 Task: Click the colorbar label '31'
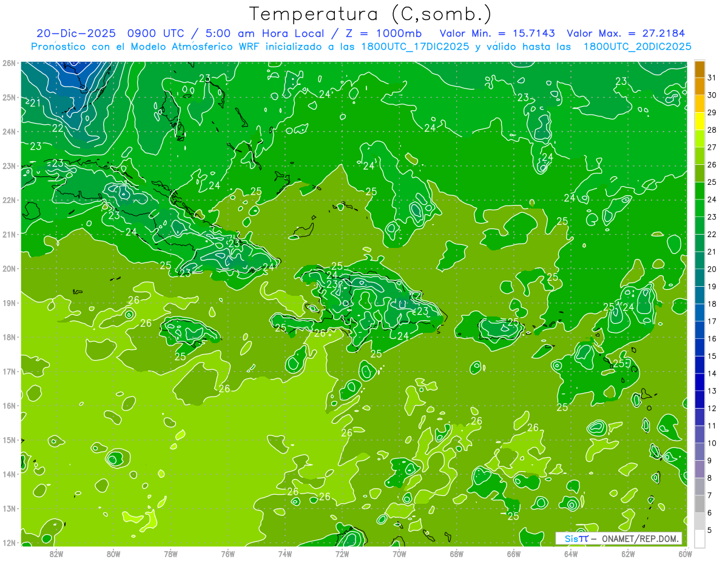coord(712,78)
